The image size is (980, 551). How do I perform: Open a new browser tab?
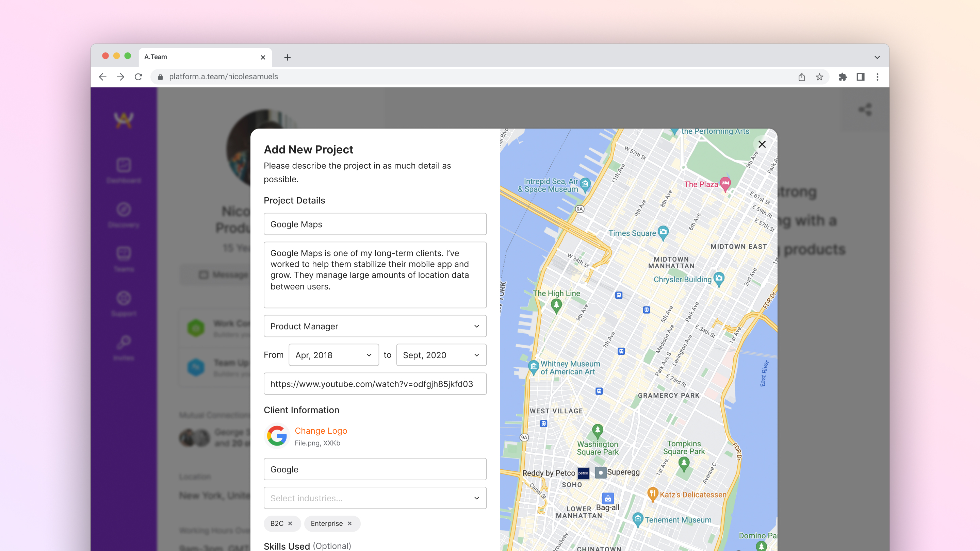click(288, 57)
